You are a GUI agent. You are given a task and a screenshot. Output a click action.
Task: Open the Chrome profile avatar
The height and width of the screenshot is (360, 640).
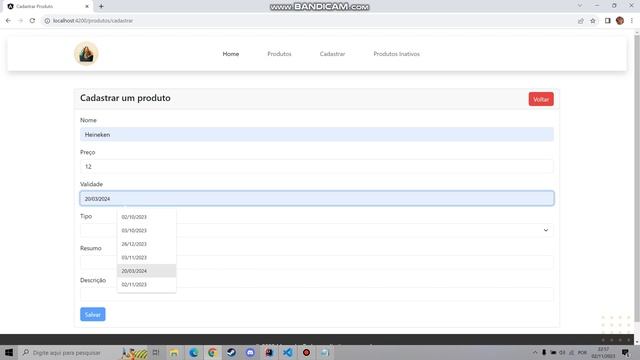[x=620, y=20]
